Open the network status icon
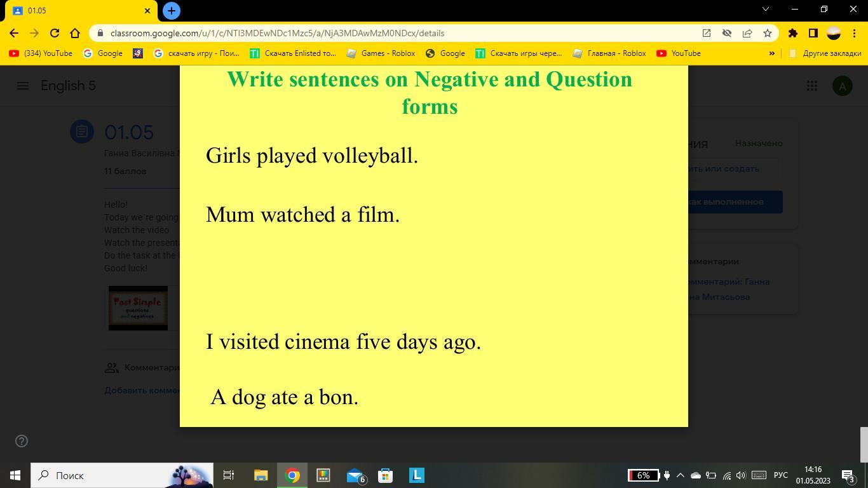Viewport: 868px width, 488px height. tap(727, 475)
